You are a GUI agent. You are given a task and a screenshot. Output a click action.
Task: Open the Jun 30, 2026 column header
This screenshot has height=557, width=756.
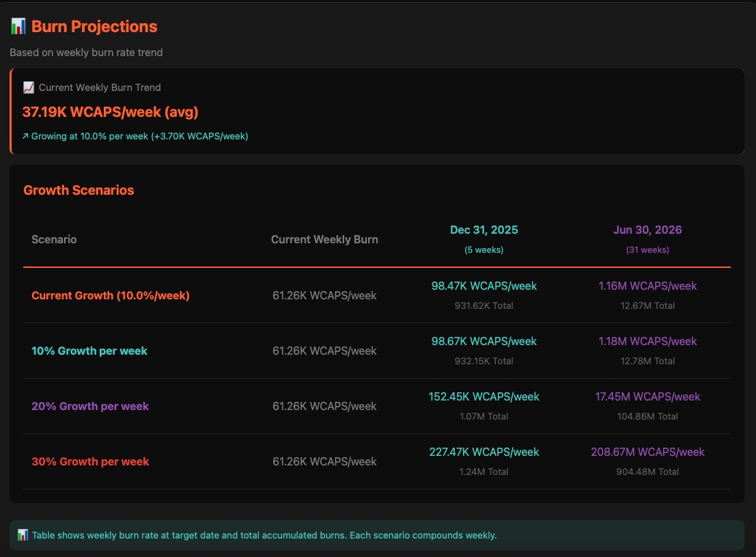(647, 230)
